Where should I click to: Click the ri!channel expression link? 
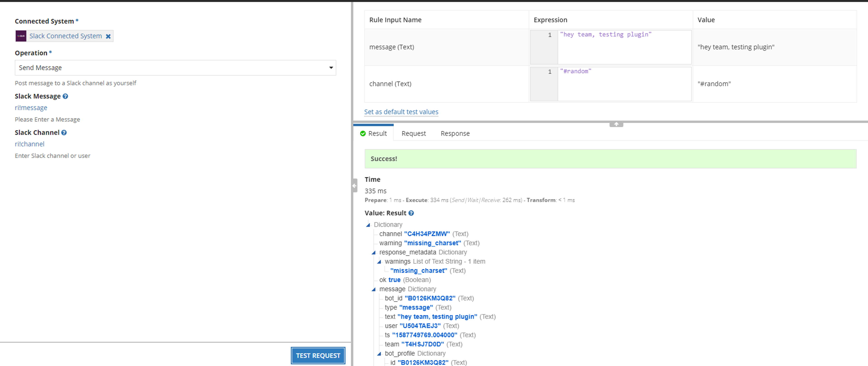[30, 144]
